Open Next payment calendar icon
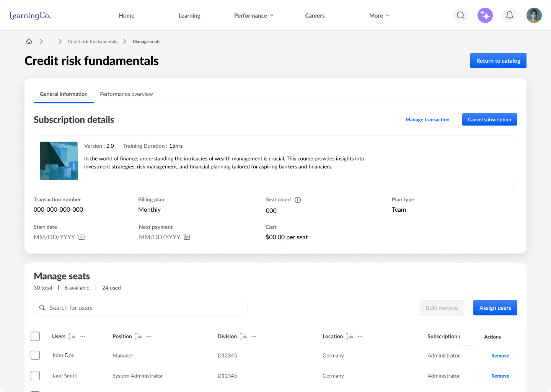This screenshot has height=392, width=551. [x=187, y=237]
